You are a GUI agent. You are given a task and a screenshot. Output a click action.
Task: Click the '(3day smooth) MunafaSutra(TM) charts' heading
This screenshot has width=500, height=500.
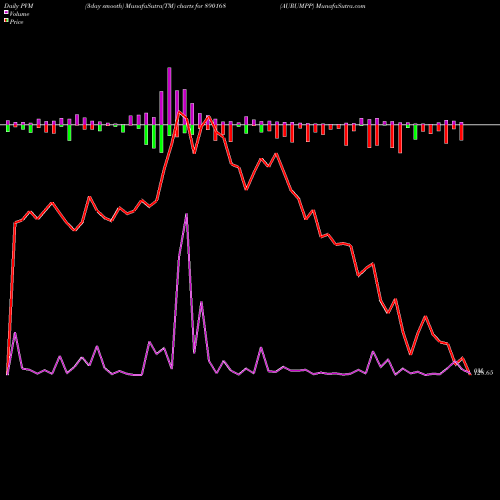[139, 6]
